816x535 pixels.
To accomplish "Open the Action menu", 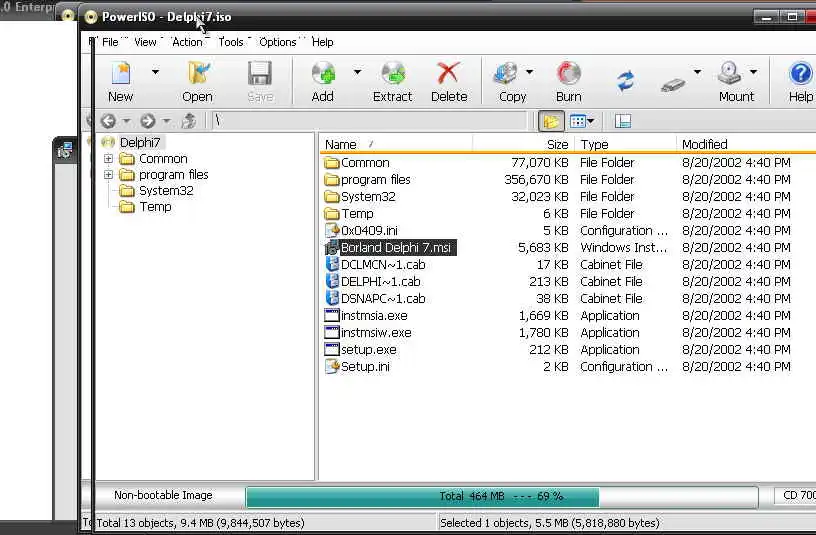I will 187,42.
